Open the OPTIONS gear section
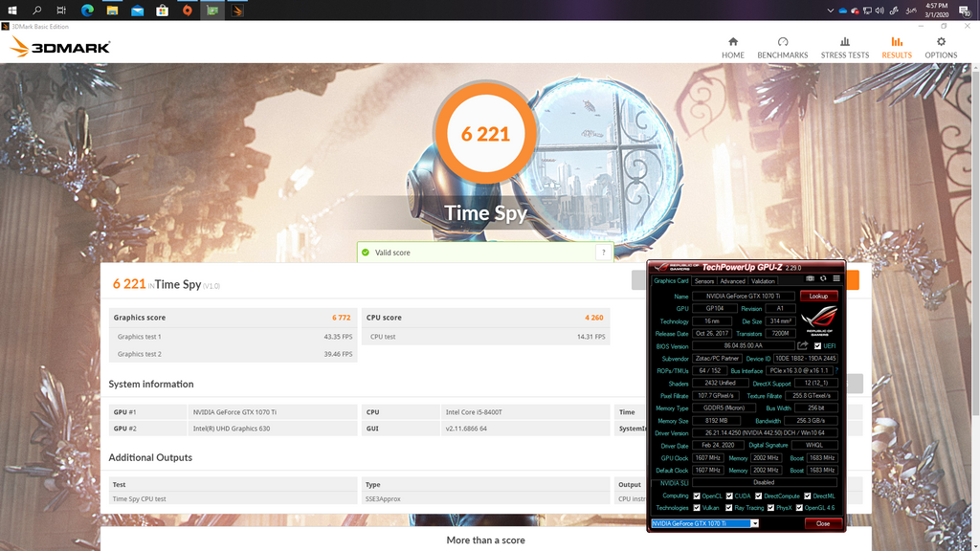Viewport: 980px width, 551px height. (941, 48)
